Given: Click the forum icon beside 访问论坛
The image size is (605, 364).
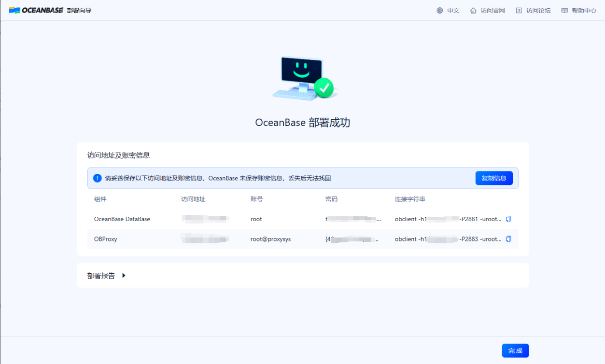Looking at the screenshot, I should (519, 10).
